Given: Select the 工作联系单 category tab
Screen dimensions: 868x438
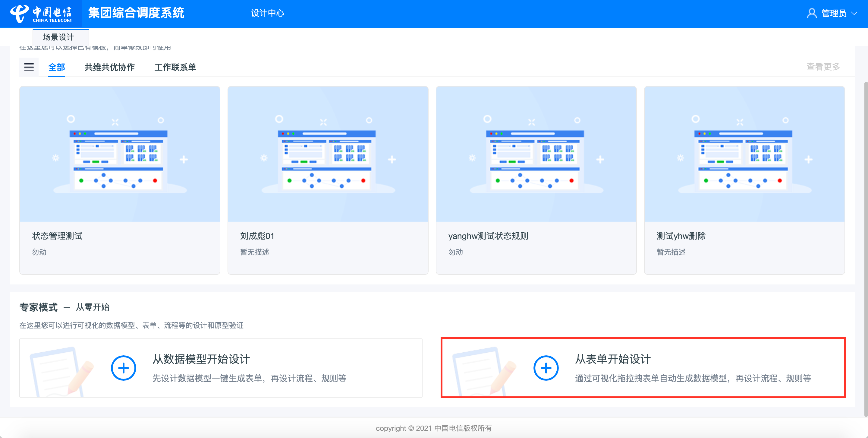Looking at the screenshot, I should (x=175, y=67).
